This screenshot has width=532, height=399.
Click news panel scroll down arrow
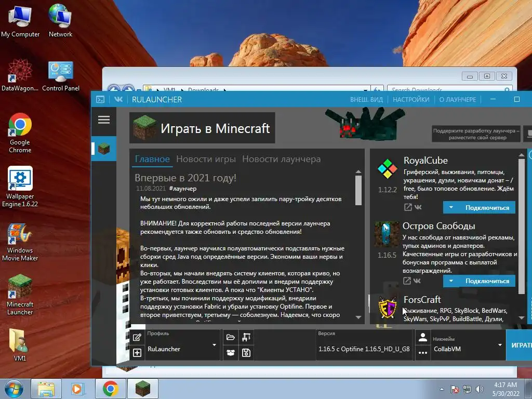(358, 317)
